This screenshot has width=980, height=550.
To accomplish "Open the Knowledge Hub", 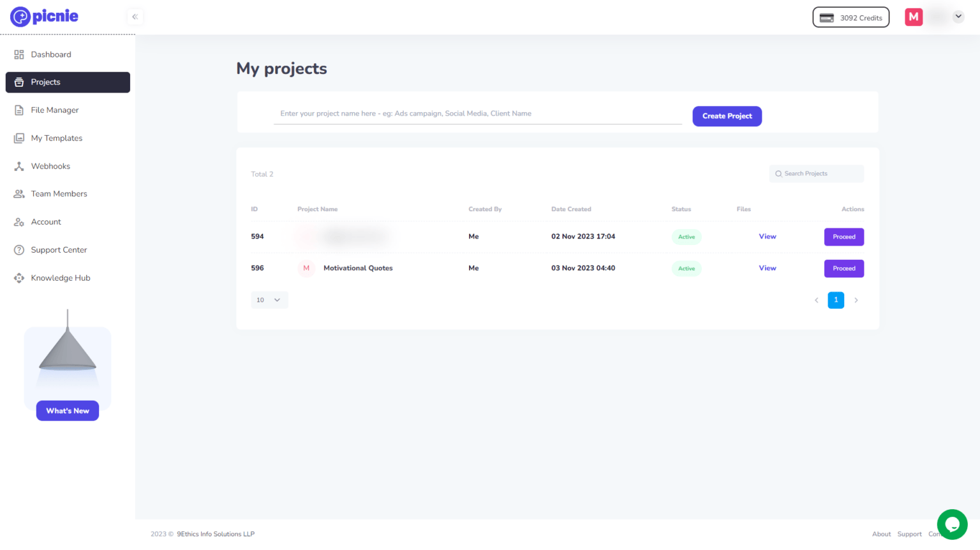I will pos(61,278).
